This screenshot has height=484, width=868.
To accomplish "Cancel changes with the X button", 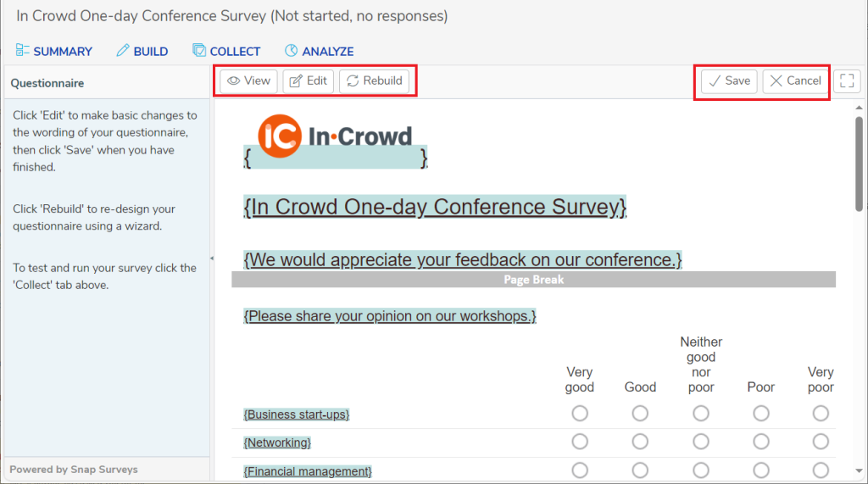I will (795, 81).
